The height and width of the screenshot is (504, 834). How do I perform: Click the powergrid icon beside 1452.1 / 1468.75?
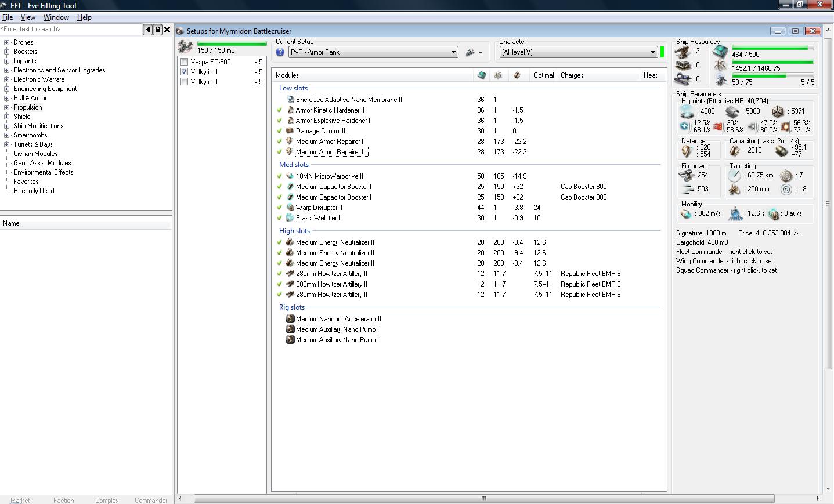coord(720,66)
